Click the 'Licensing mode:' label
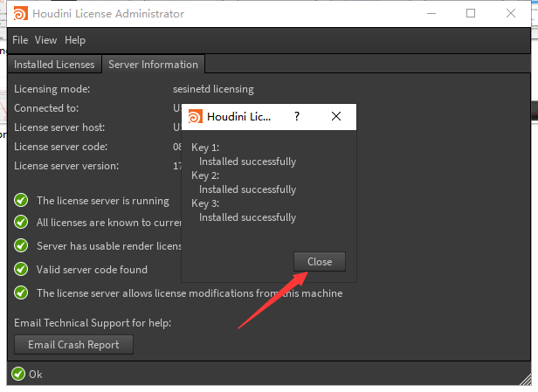The width and height of the screenshot is (538, 392). (52, 89)
